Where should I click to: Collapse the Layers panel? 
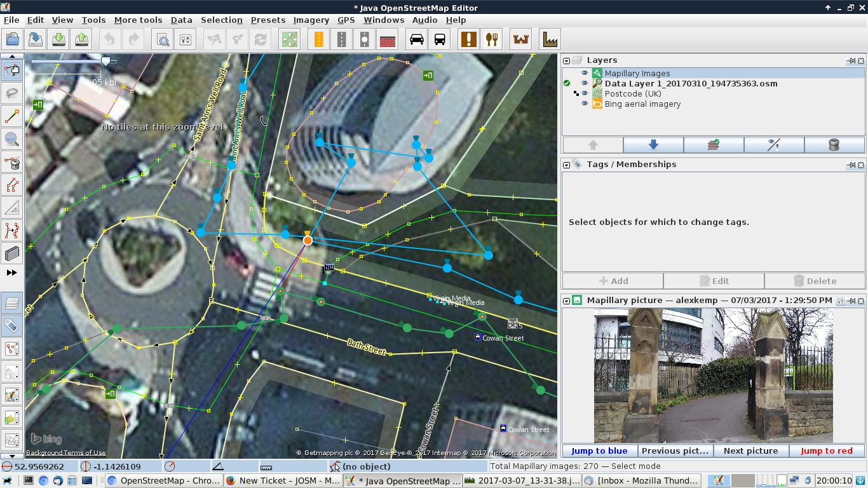click(567, 60)
